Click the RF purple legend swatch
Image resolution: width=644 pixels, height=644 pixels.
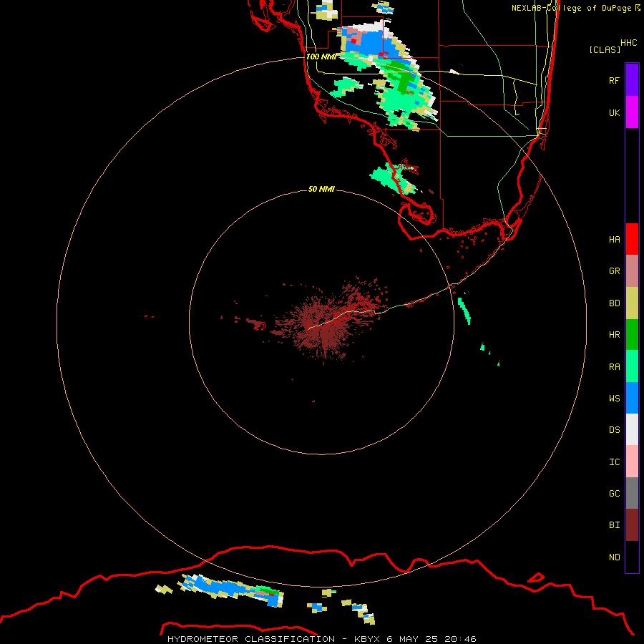632,80
